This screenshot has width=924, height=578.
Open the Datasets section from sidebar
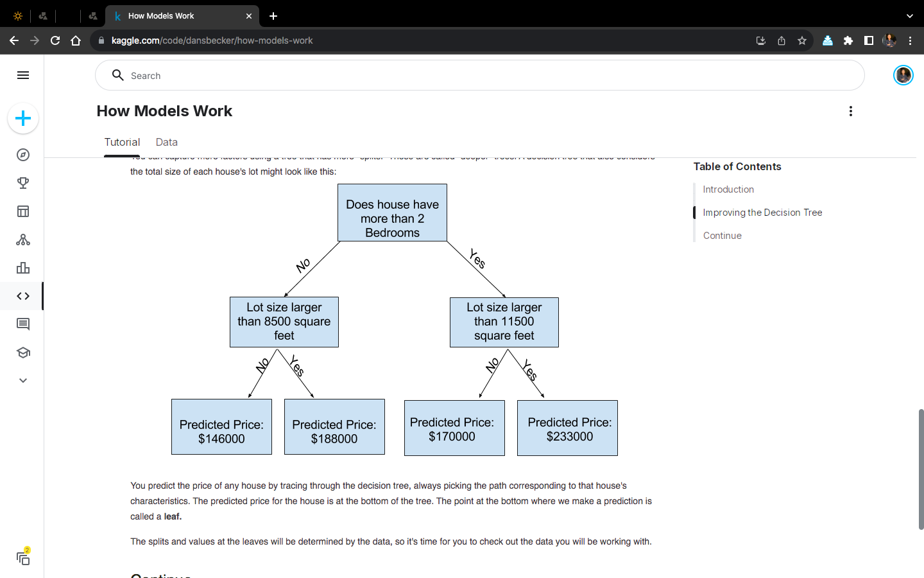click(x=23, y=211)
